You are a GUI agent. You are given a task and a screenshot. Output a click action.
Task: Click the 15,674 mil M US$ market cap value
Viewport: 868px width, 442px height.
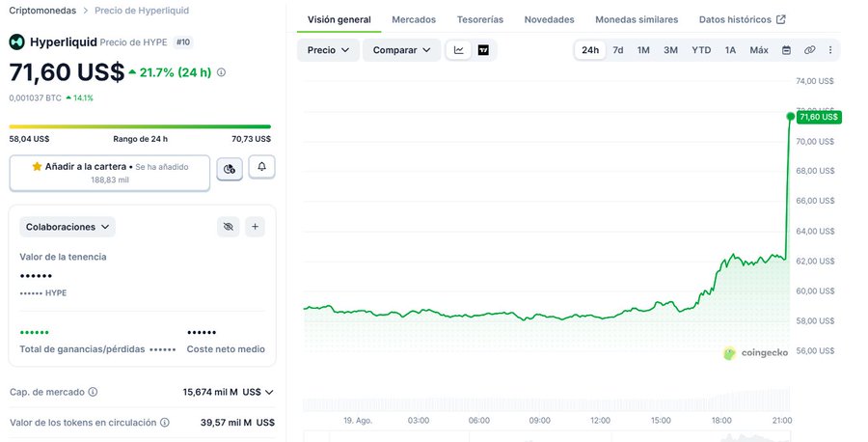pyautogui.click(x=222, y=392)
